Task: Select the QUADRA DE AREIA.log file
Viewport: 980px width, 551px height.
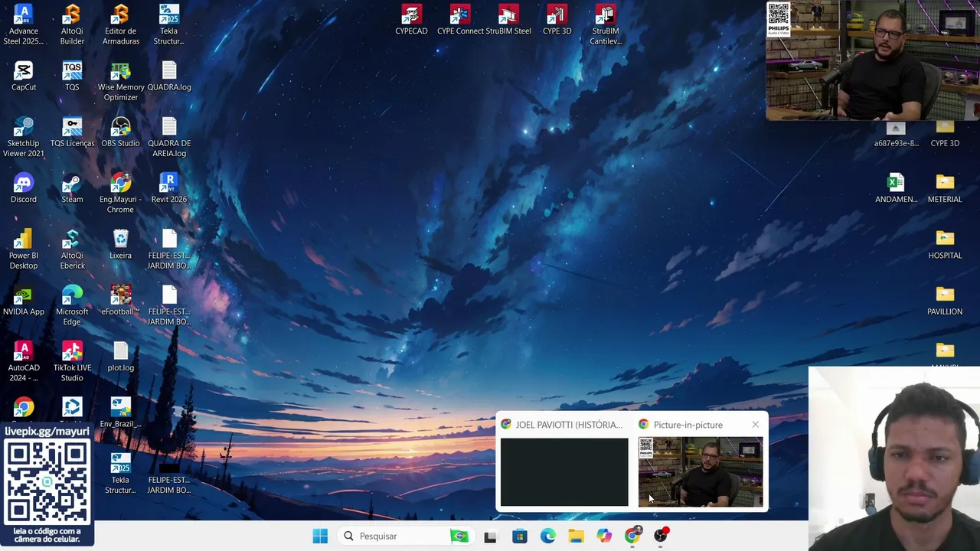Action: tap(169, 137)
